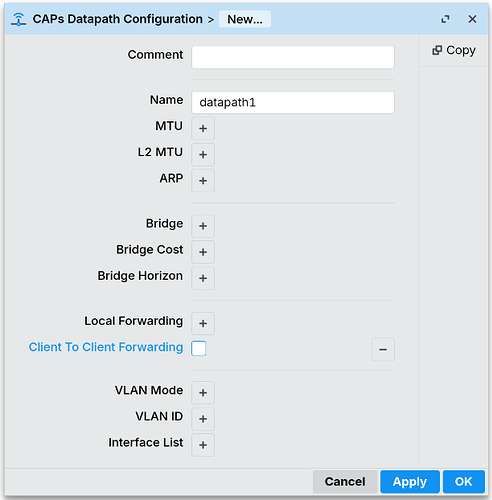
Task: Click the CAPs wireless icon in title
Action: 19,19
